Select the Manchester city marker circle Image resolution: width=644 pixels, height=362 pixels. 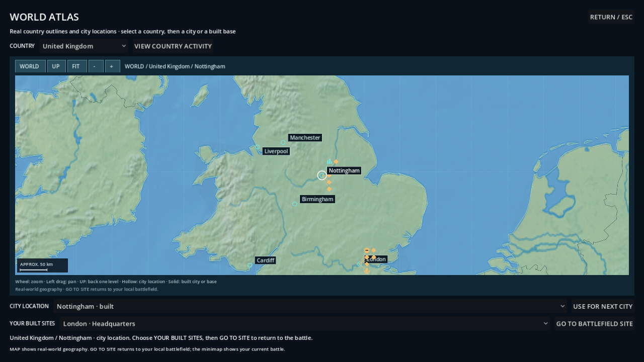(283, 142)
